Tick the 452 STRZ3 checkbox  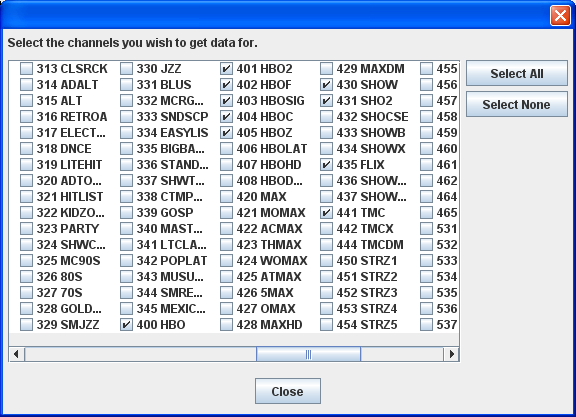pyautogui.click(x=326, y=293)
